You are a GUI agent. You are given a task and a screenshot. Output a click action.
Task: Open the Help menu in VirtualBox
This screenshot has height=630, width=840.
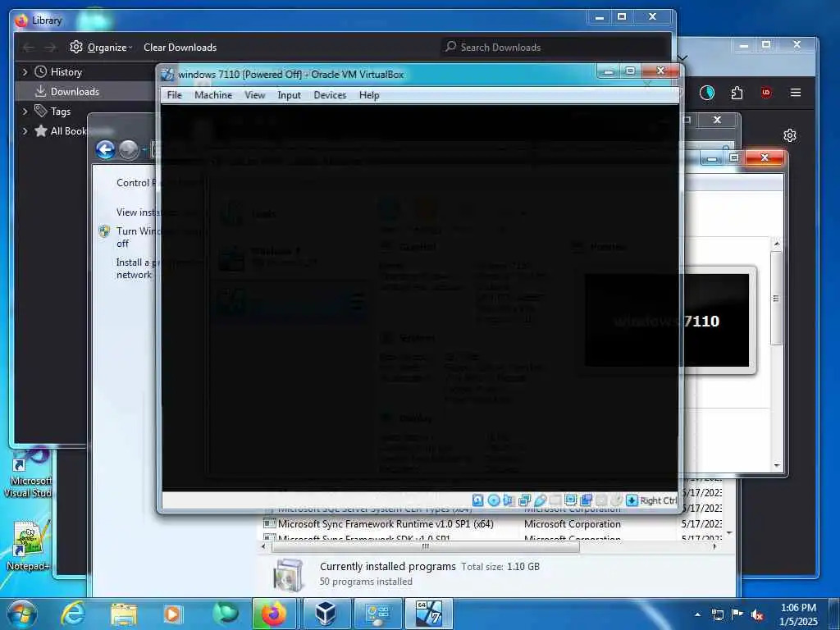(x=369, y=95)
